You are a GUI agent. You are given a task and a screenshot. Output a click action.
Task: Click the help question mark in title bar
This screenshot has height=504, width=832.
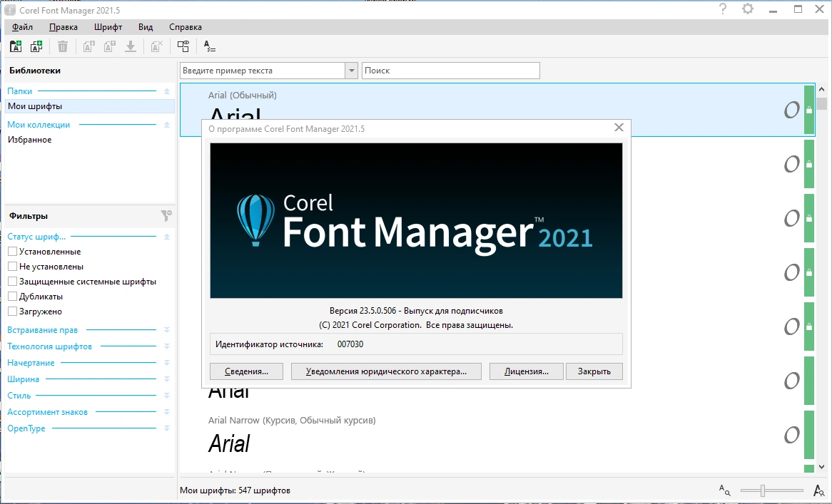tap(723, 9)
